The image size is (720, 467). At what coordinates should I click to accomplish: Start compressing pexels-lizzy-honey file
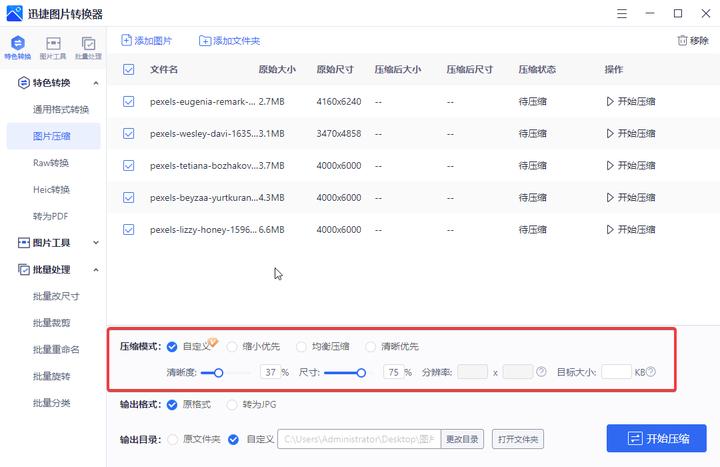coord(630,230)
